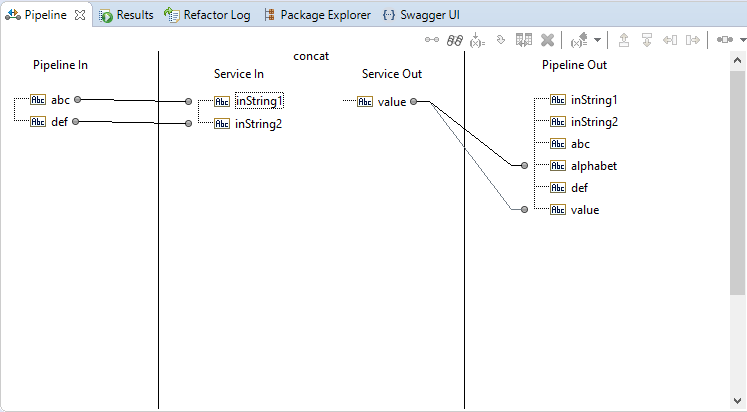
Task: Switch to the Results tab
Action: click(x=126, y=15)
